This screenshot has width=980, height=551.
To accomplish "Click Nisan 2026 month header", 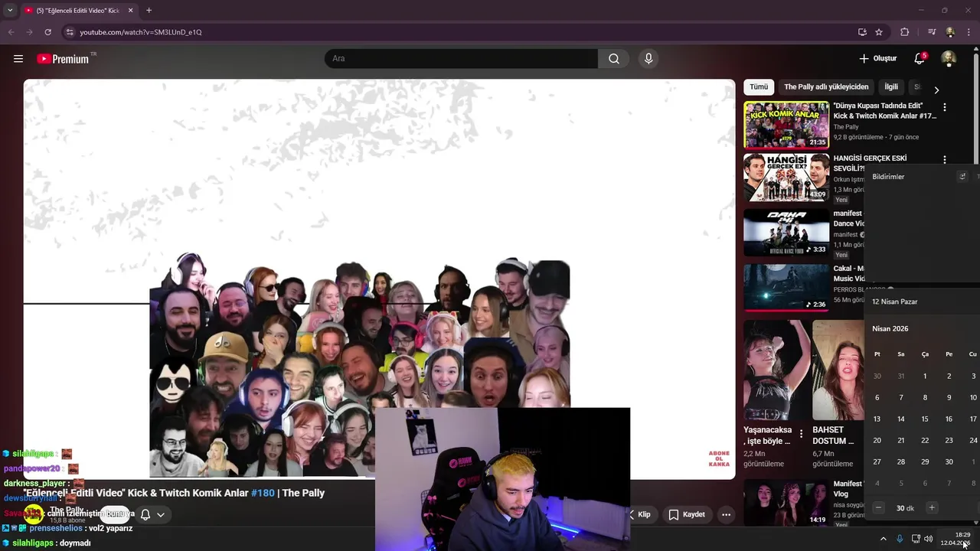I will 890,328.
